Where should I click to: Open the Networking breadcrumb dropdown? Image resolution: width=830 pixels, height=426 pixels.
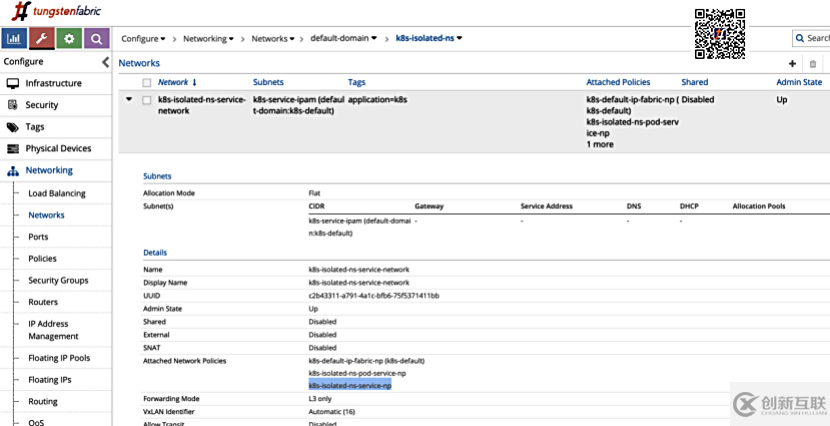coord(209,39)
